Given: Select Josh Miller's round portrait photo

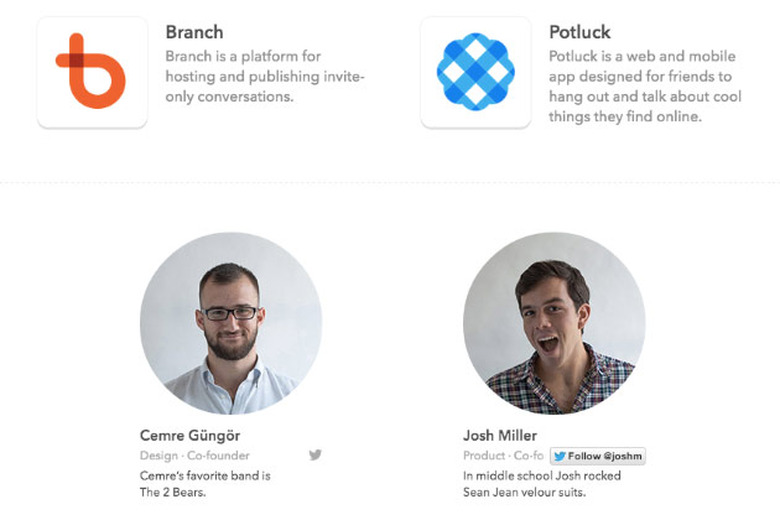Looking at the screenshot, I should point(554,323).
